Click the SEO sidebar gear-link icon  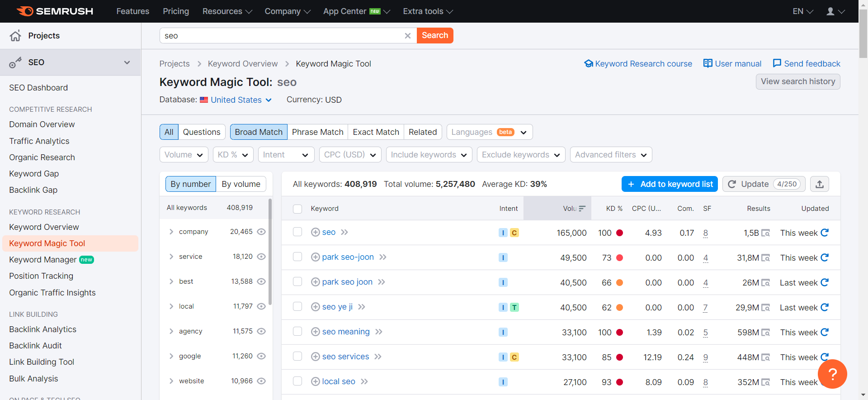pyautogui.click(x=15, y=62)
